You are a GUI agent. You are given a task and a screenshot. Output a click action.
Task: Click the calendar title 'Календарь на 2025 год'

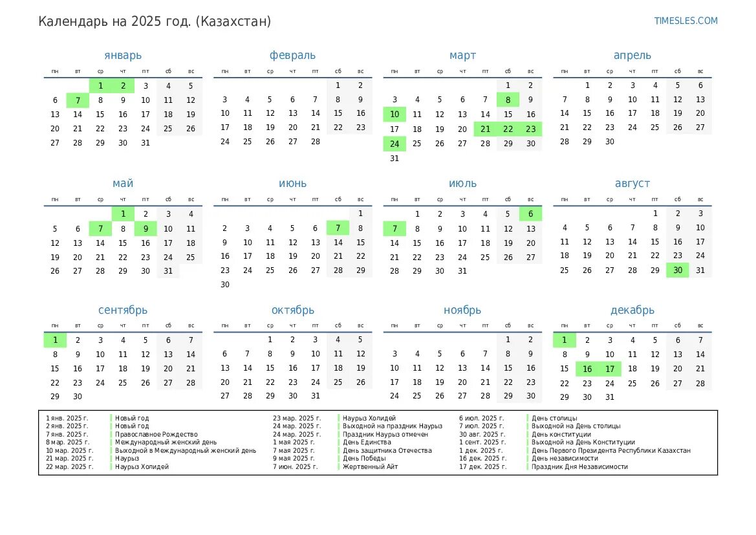[155, 21]
